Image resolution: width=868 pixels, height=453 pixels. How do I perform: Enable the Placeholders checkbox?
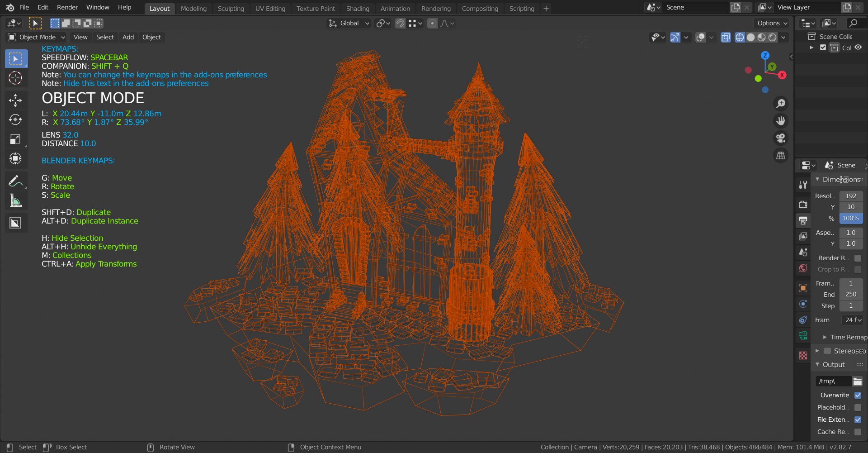click(858, 407)
